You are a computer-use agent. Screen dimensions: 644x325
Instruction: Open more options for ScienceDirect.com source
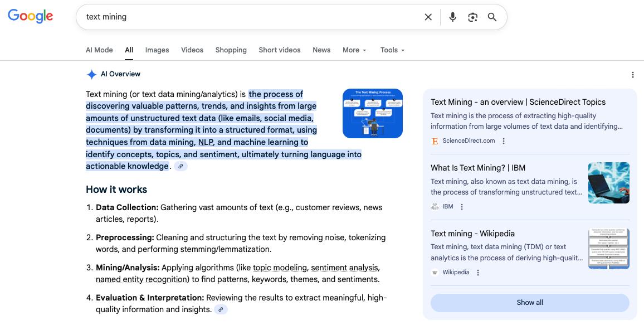click(x=504, y=141)
